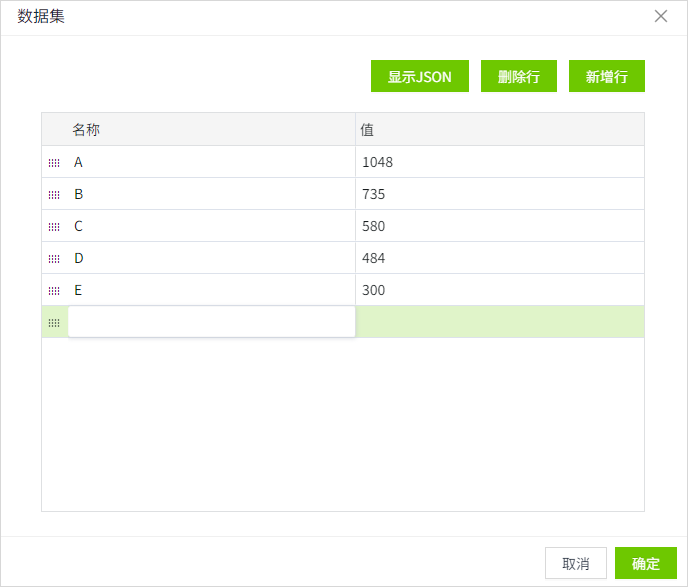Click the name cell labeled C

pos(211,226)
